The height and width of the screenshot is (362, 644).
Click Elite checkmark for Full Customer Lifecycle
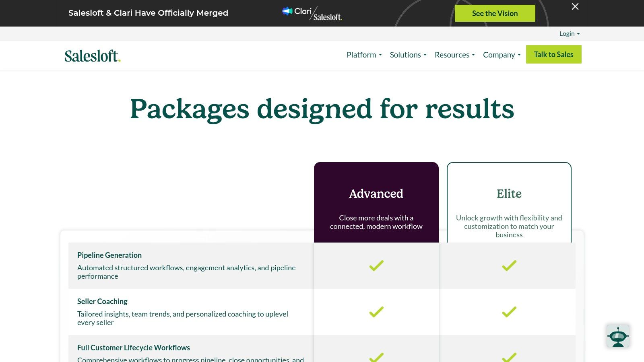pyautogui.click(x=509, y=357)
